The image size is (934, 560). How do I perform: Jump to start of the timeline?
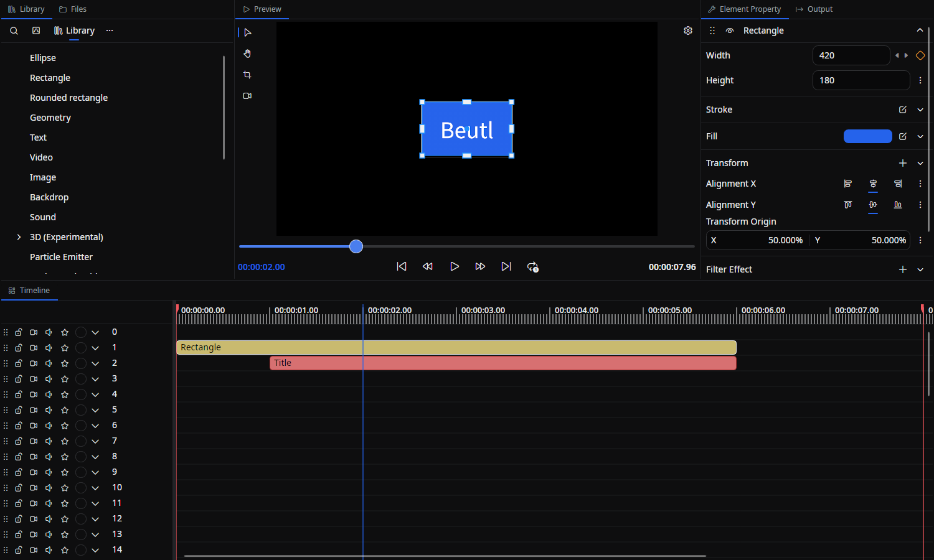click(402, 266)
